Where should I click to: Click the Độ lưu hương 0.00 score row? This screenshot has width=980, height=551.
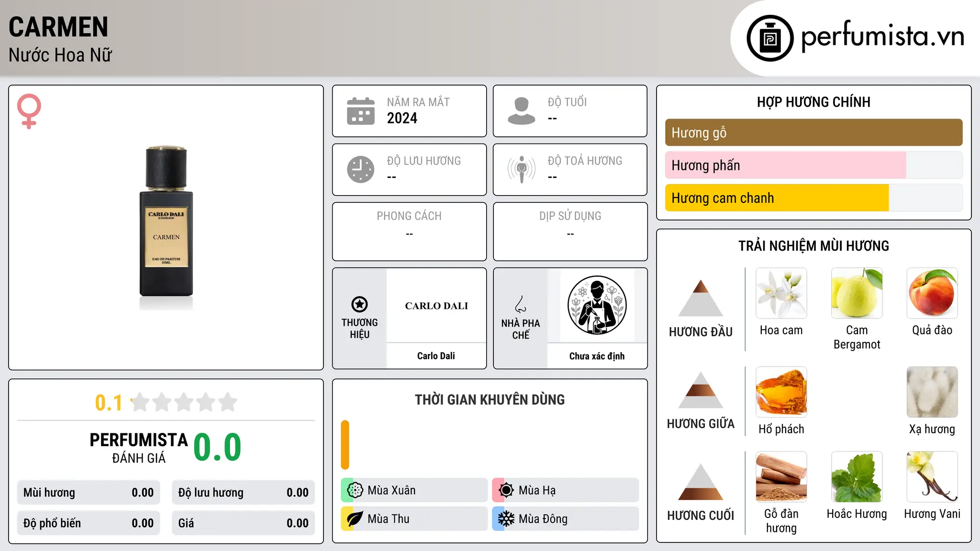point(243,493)
